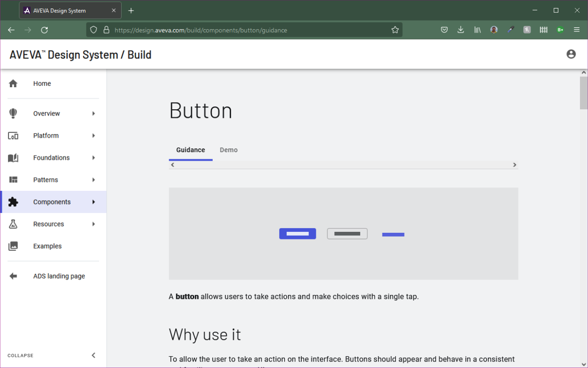
Task: Switch to the Demo tab
Action: (229, 150)
